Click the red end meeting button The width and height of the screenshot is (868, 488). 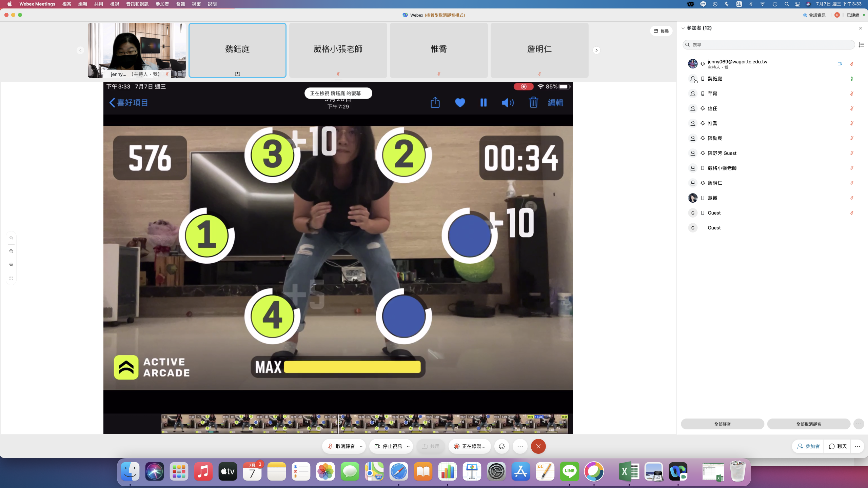tap(538, 446)
